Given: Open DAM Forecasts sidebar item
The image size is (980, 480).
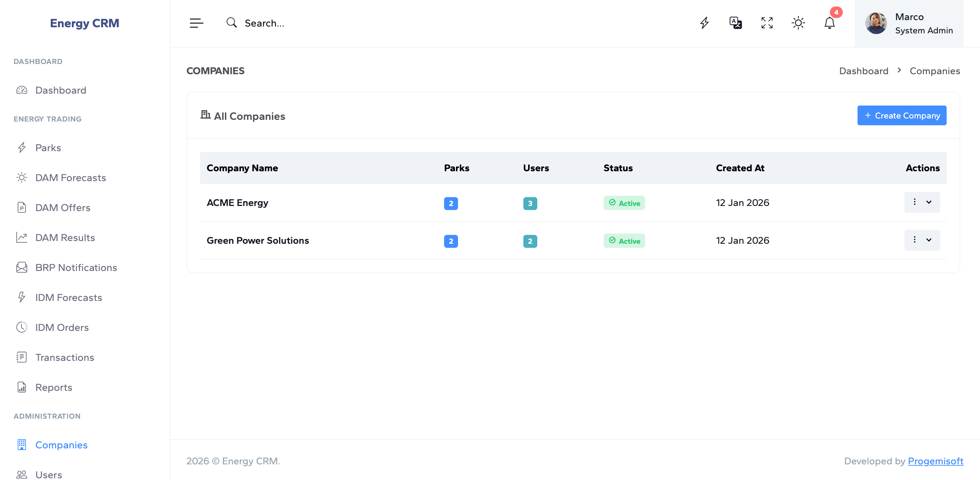Looking at the screenshot, I should coord(70,178).
